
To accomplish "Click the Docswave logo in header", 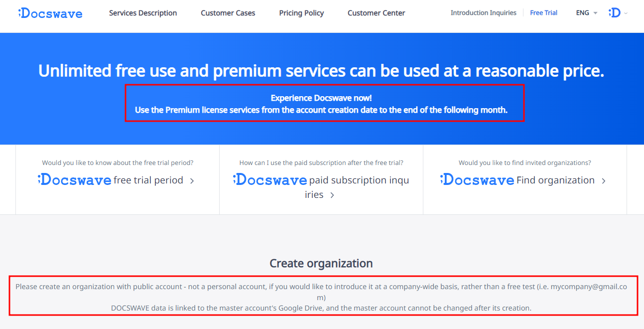I will [x=50, y=13].
